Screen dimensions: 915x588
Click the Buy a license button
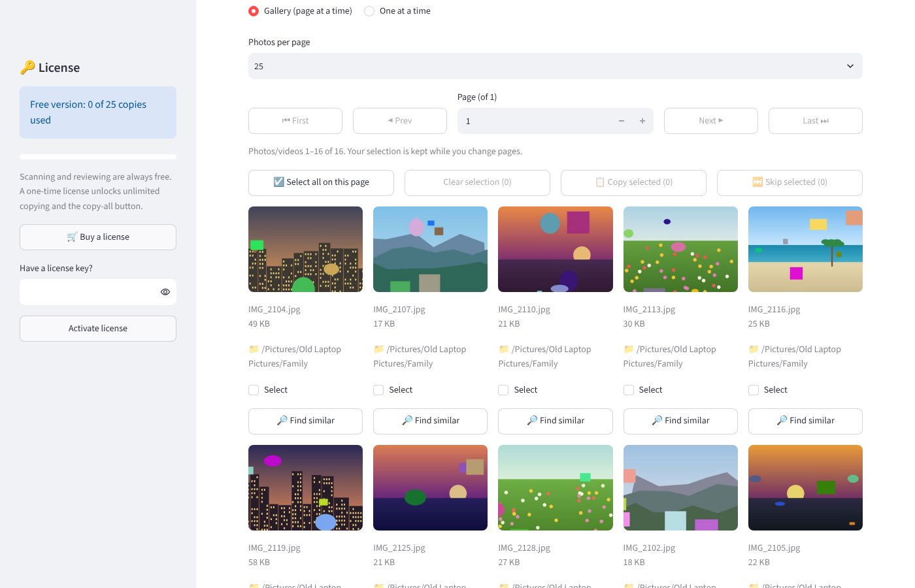click(98, 237)
